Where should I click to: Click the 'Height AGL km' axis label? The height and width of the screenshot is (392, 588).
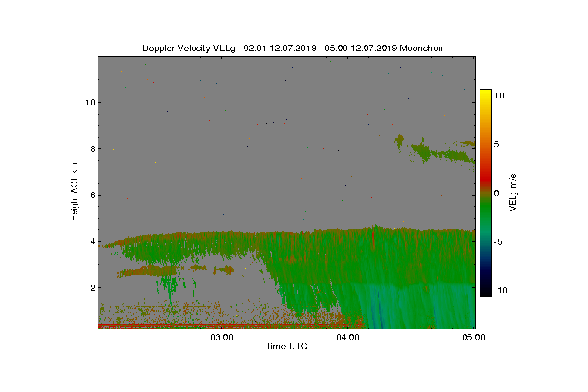pyautogui.click(x=74, y=191)
